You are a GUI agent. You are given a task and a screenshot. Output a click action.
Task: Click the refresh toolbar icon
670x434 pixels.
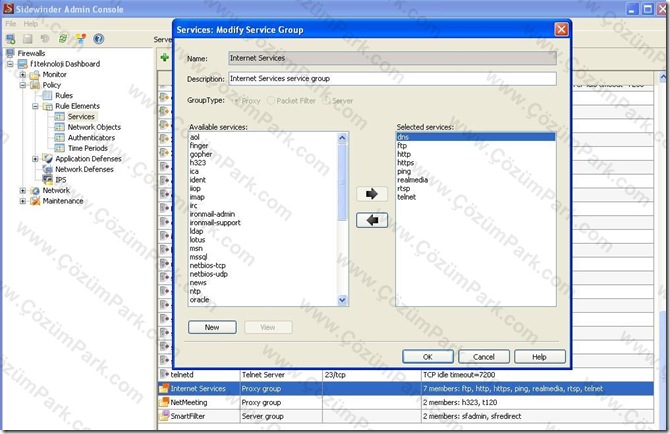tap(63, 39)
